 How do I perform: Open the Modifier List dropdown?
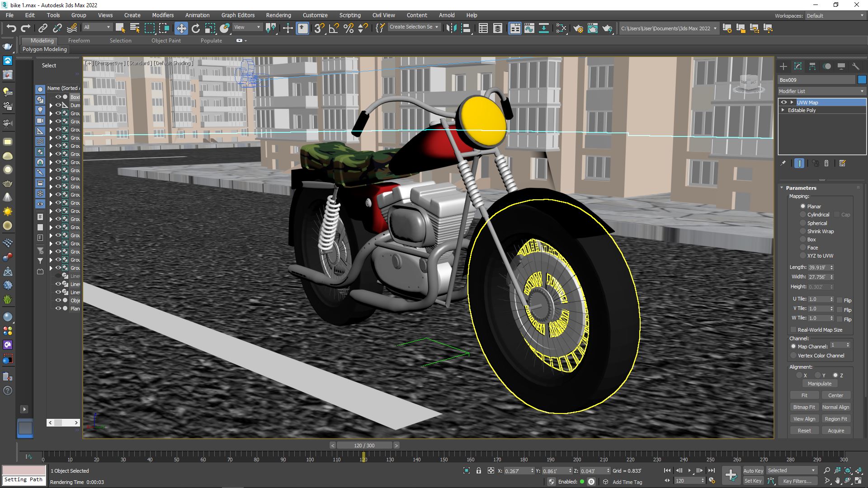[x=821, y=91]
